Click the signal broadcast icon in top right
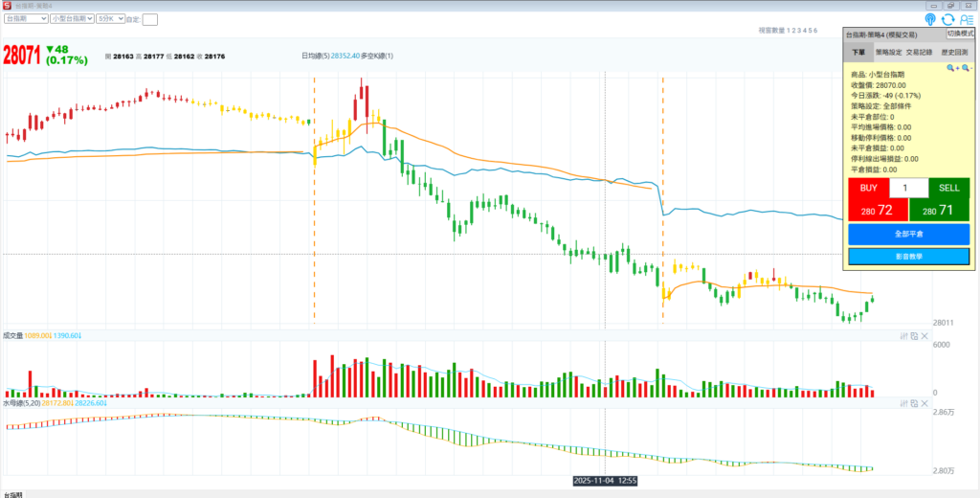The width and height of the screenshot is (980, 498). 931,19
